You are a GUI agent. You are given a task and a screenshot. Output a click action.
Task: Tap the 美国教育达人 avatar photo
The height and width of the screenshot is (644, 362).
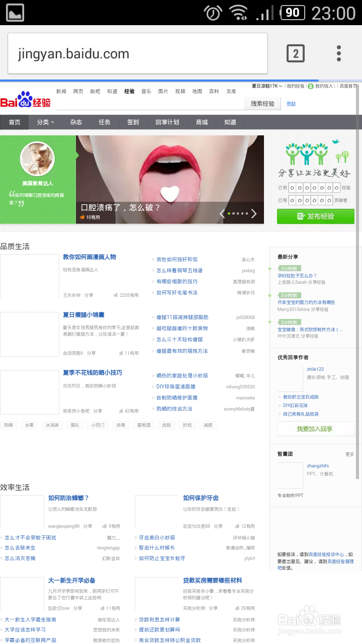pos(37,159)
